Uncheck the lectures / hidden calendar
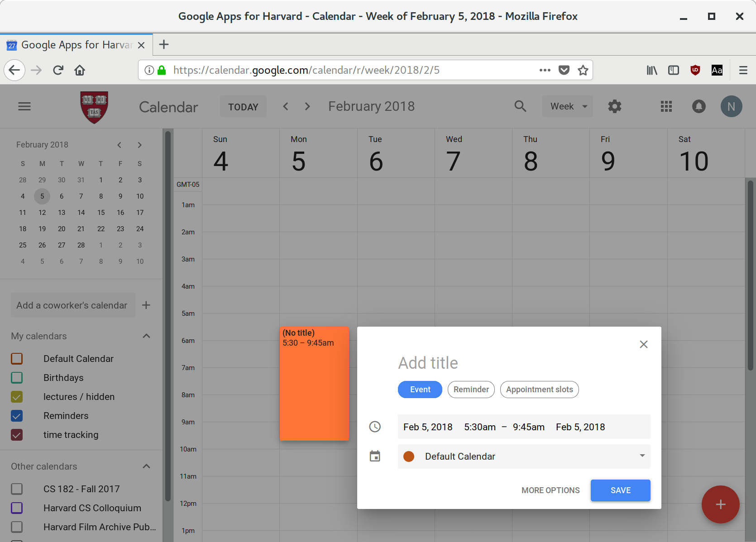Viewport: 756px width, 542px height. [17, 397]
